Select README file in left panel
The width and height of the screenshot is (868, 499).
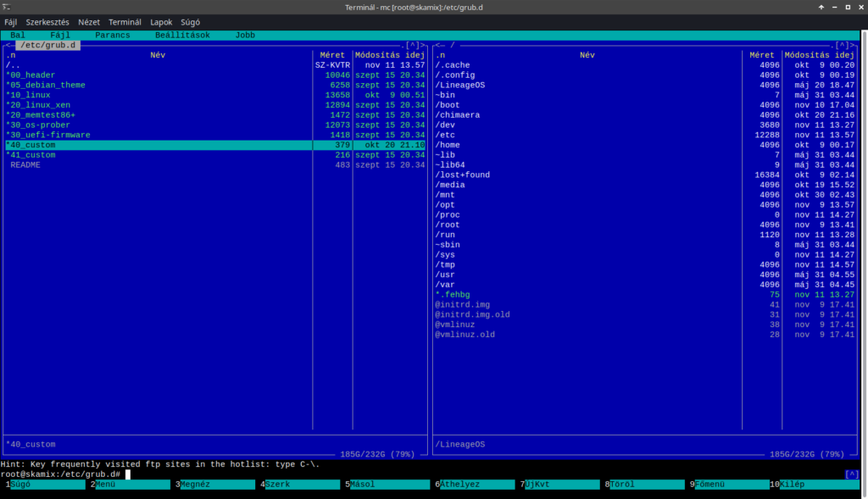[214, 165]
